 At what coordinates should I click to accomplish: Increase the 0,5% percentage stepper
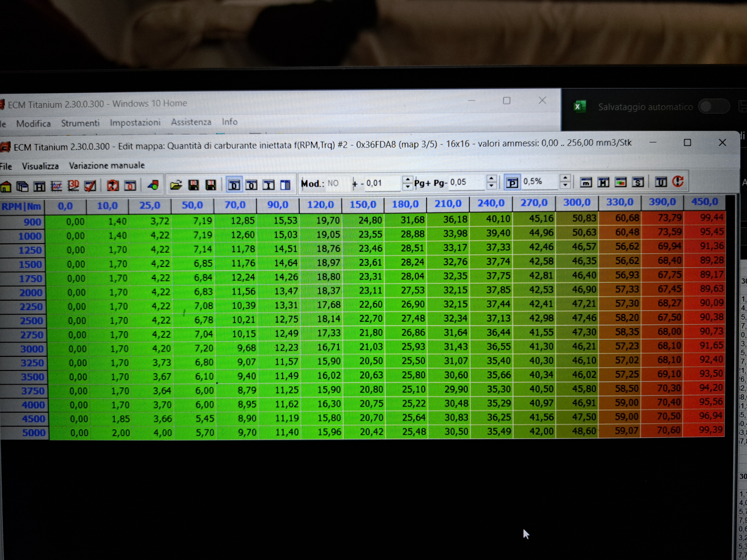(x=565, y=178)
